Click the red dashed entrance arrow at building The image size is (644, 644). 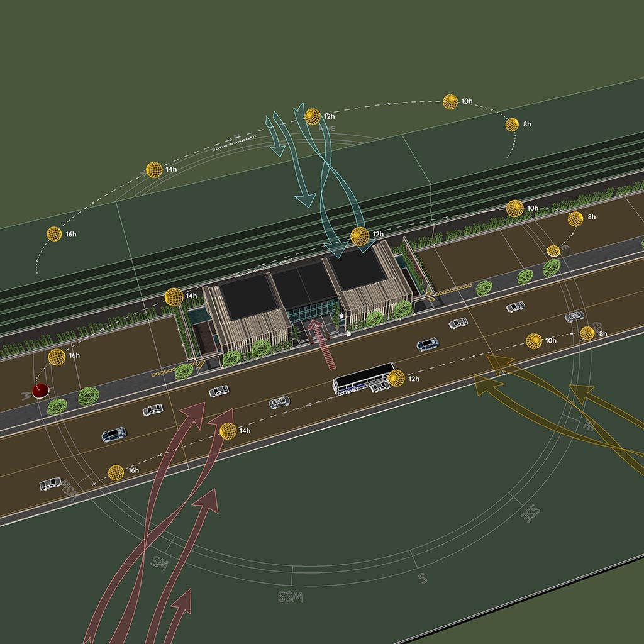[322, 344]
